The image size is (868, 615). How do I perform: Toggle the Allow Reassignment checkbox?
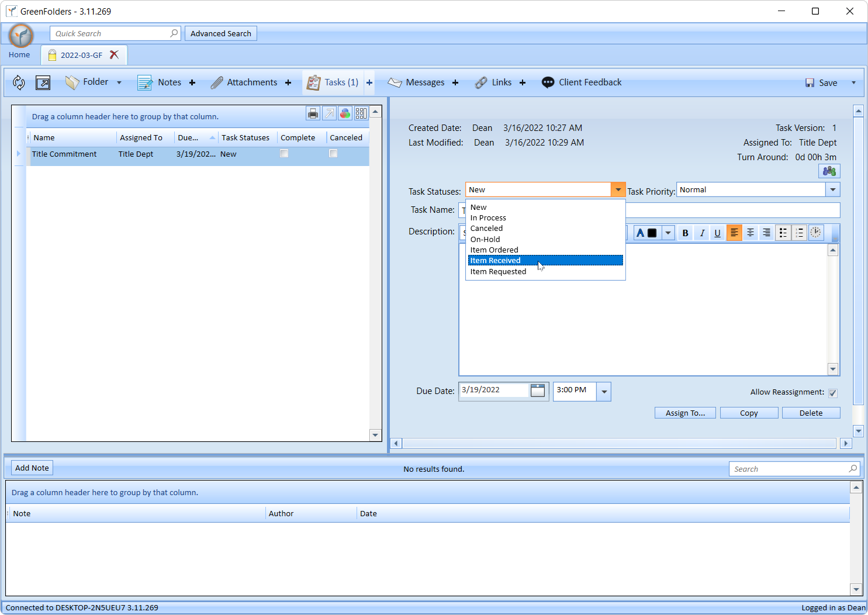click(833, 393)
